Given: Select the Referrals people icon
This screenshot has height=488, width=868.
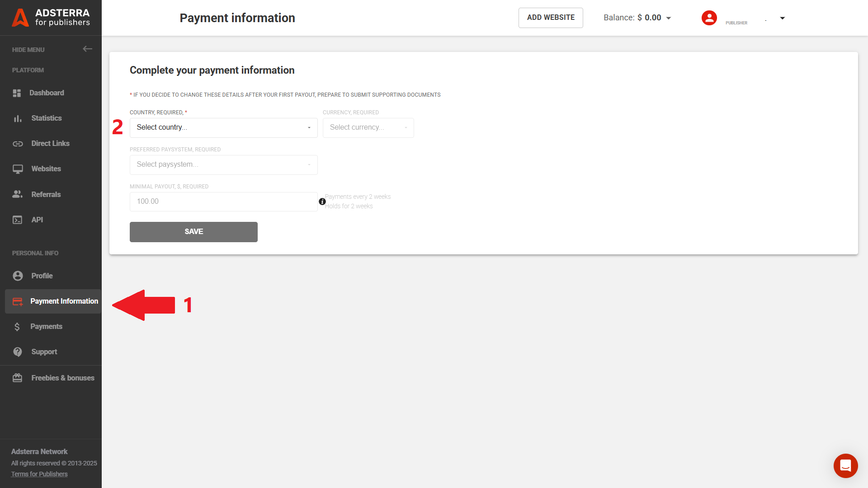Looking at the screenshot, I should coord(17,194).
